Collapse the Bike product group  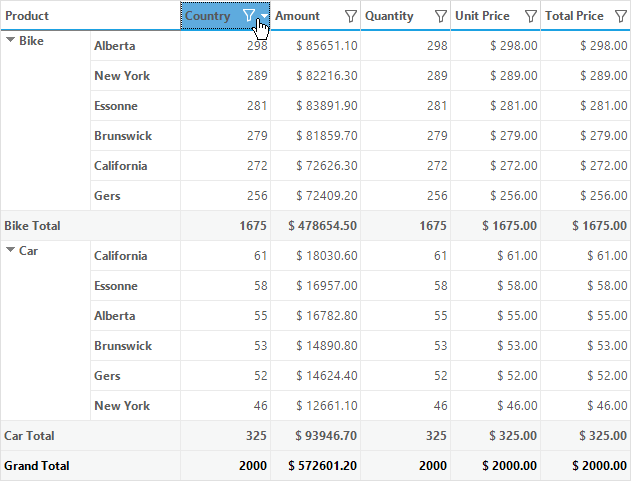click(11, 39)
